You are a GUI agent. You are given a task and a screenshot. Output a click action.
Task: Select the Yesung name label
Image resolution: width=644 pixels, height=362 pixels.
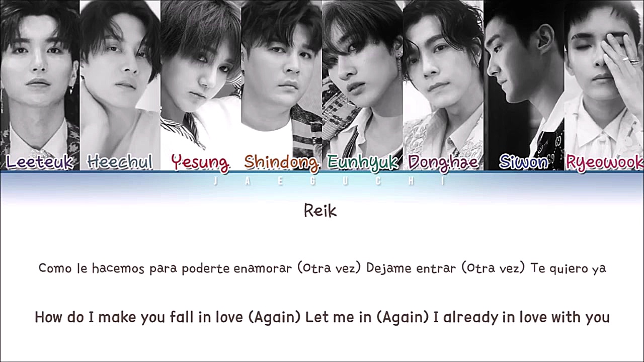click(x=200, y=162)
